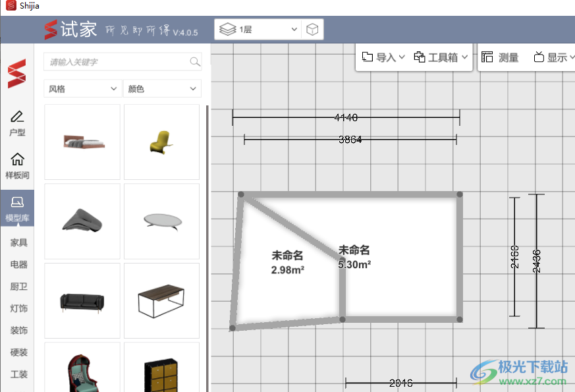The height and width of the screenshot is (392, 575).
Task: Open the 样板间 showroom section
Action: (17, 166)
